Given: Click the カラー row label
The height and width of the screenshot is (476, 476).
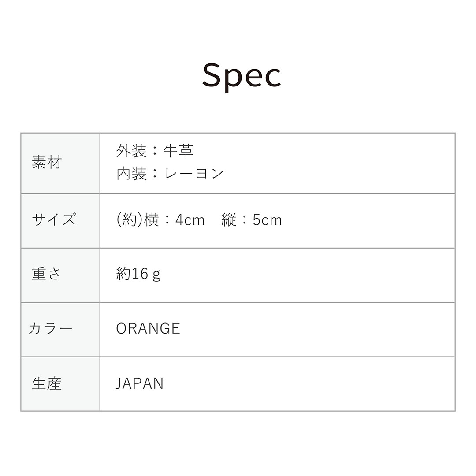Looking at the screenshot, I should pyautogui.click(x=50, y=329).
